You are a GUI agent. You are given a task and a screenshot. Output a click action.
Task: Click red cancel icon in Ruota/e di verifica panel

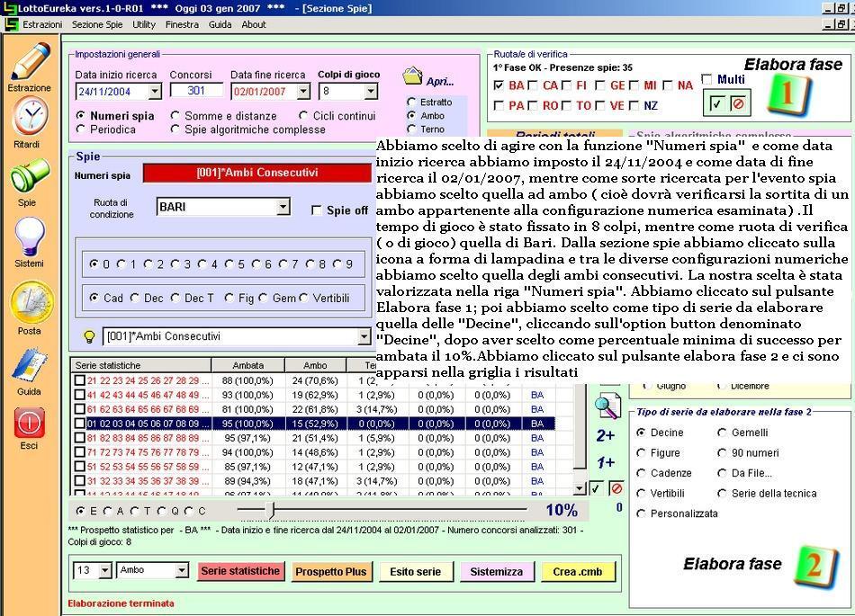(738, 103)
